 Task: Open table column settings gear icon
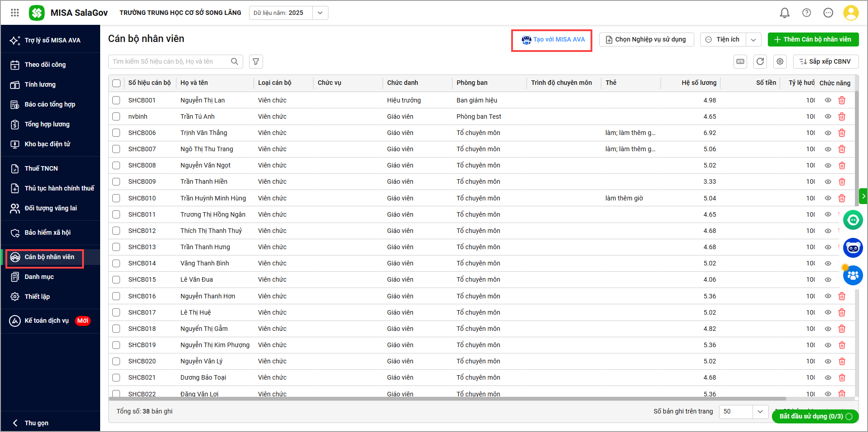click(780, 61)
